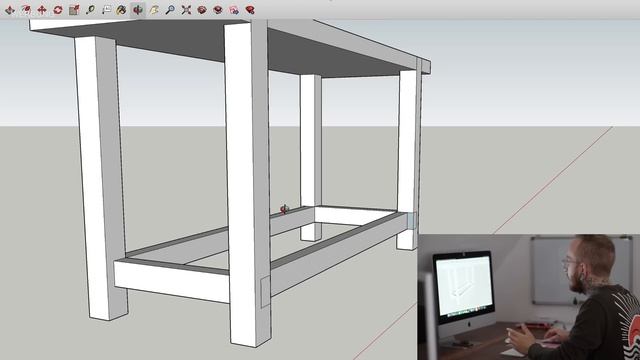Open the 3D Warehouse
640x360 pixels.
202,10
